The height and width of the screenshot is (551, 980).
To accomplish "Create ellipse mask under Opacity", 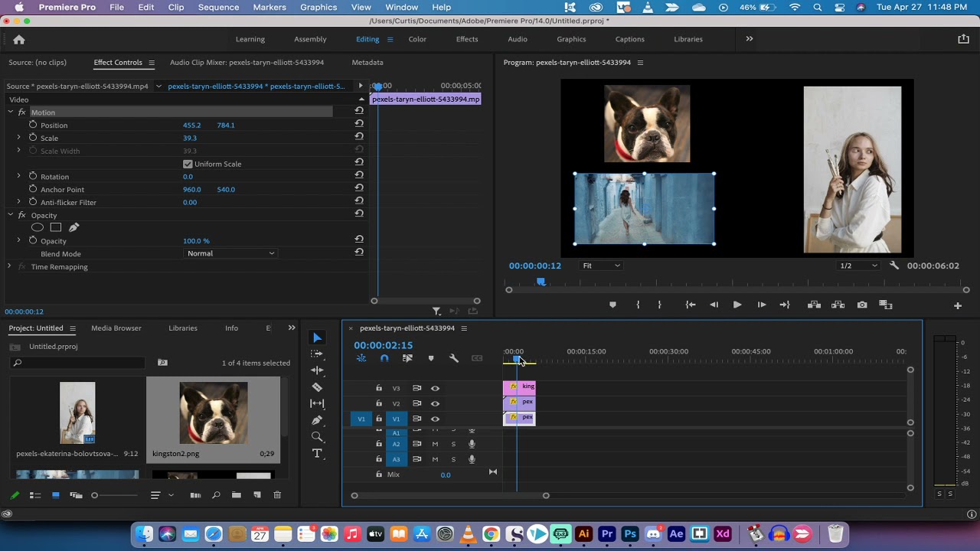I will click(x=38, y=227).
